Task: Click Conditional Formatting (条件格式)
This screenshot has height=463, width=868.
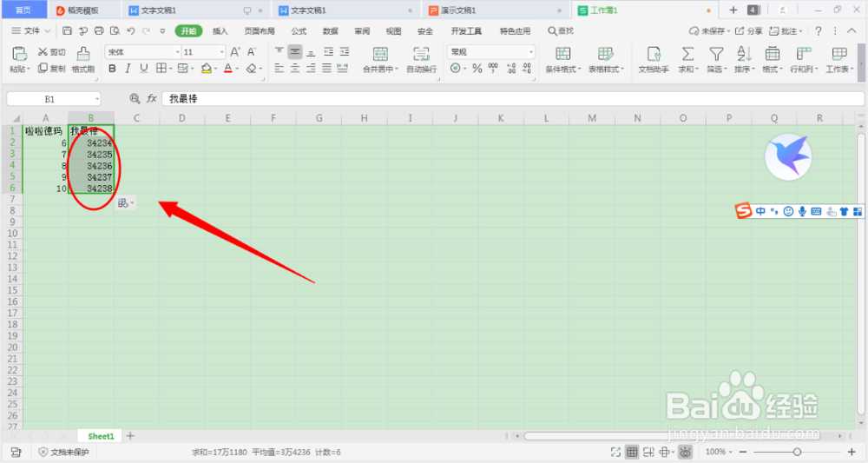Action: (563, 60)
